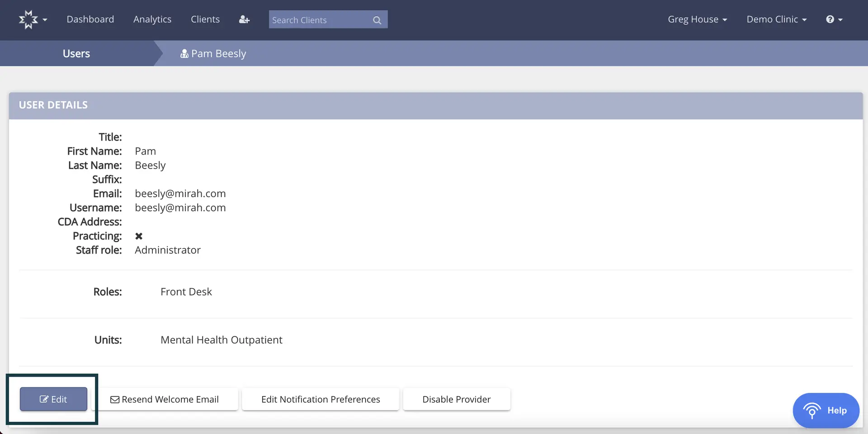Navigate to the Dashboard menu
868x434 pixels.
click(90, 19)
